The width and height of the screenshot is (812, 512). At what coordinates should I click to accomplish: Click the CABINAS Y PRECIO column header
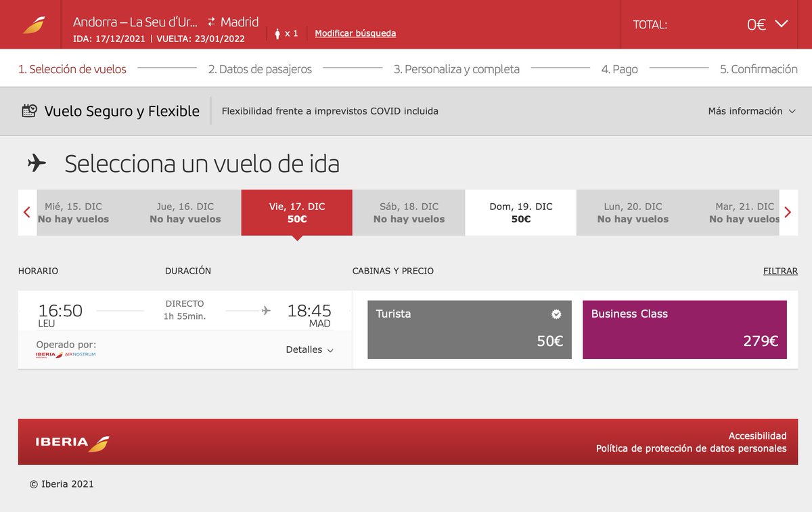(393, 271)
